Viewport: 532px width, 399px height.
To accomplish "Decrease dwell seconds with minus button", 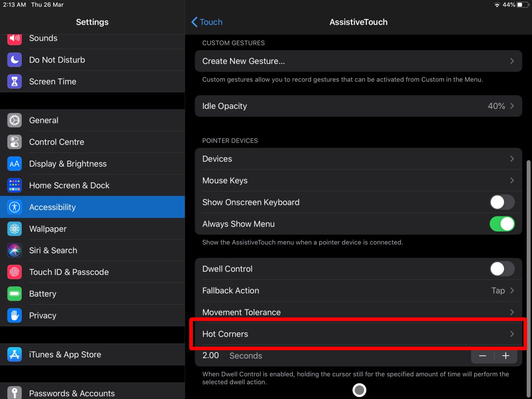I will 483,356.
